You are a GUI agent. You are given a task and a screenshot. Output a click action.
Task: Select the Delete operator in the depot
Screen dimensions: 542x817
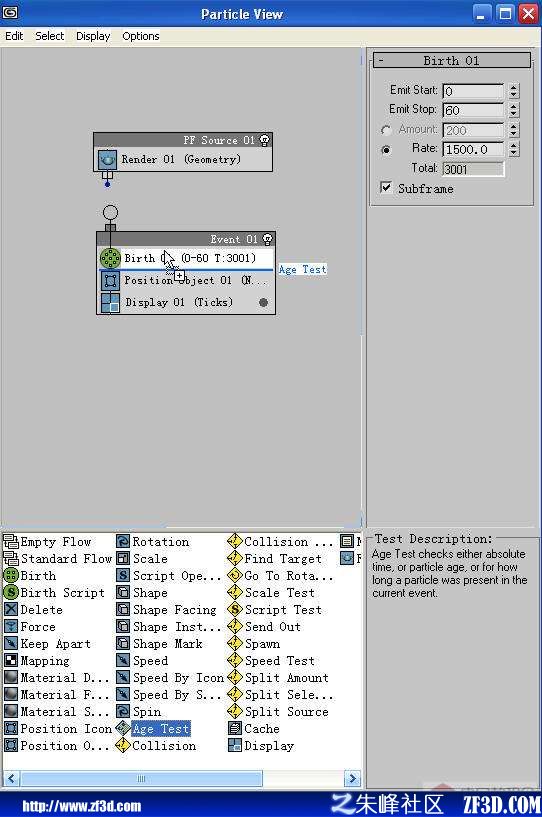point(34,610)
